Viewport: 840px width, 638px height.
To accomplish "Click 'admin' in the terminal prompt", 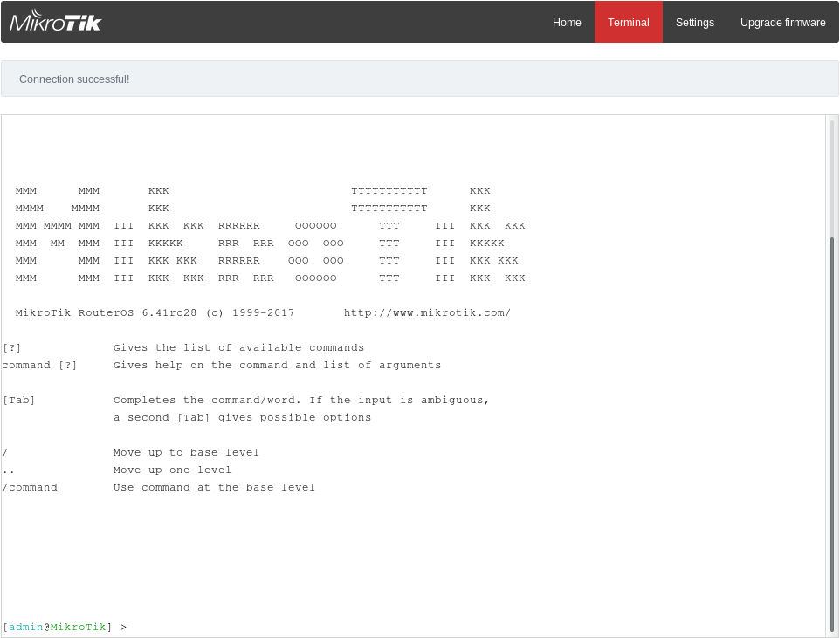I will pyautogui.click(x=26, y=627).
